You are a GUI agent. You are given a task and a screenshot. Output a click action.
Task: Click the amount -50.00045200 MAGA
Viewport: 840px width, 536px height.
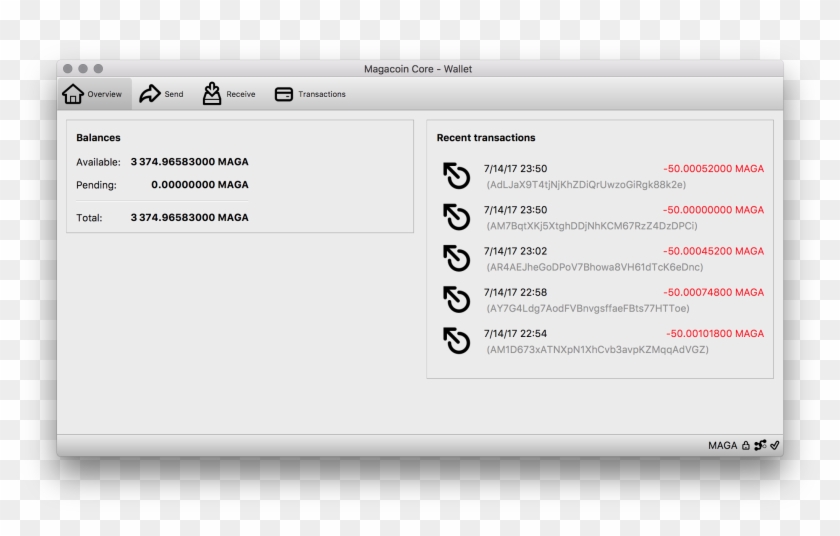[714, 251]
